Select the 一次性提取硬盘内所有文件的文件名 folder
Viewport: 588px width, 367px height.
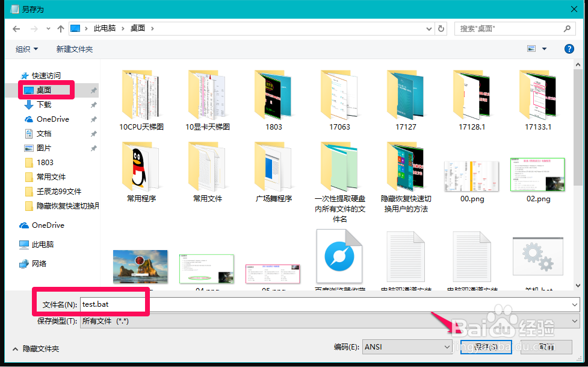point(340,182)
